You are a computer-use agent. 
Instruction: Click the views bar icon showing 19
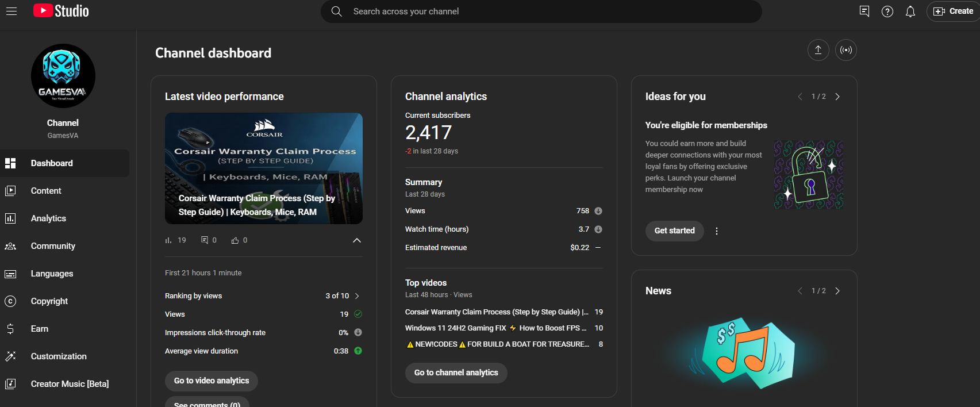(x=168, y=240)
